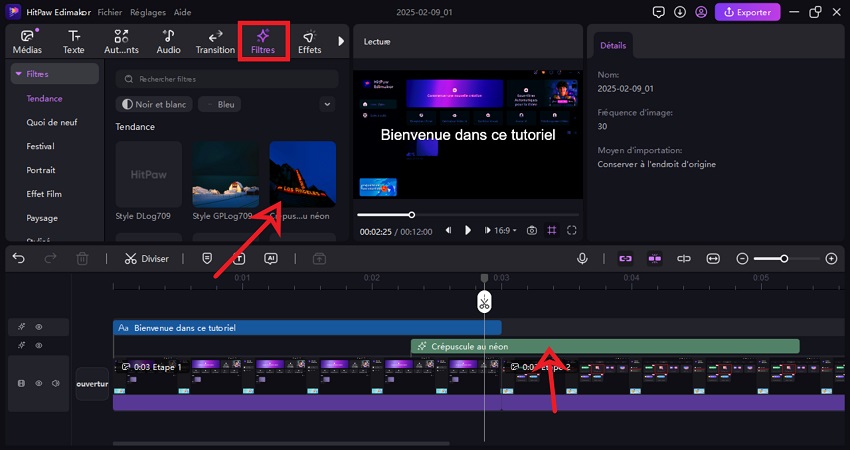Click the timeline zoom slider handle

pyautogui.click(x=784, y=258)
